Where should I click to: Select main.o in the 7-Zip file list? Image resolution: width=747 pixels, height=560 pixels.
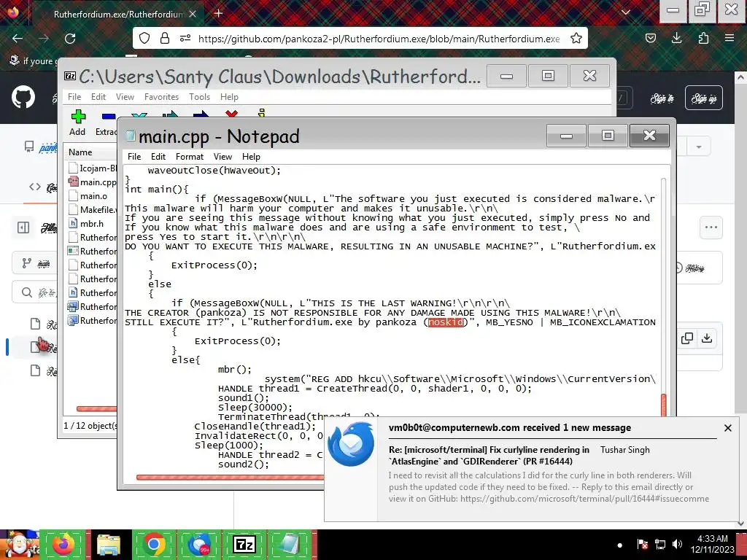[88, 195]
